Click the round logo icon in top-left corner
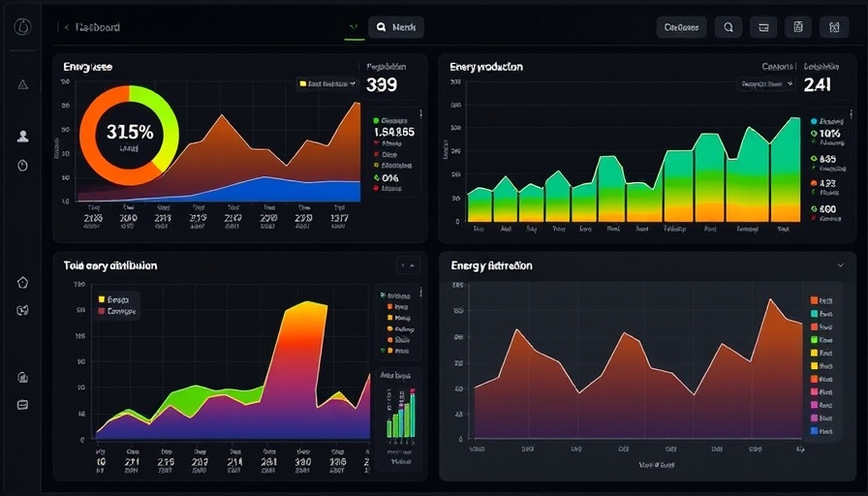The image size is (868, 496). coord(23,27)
